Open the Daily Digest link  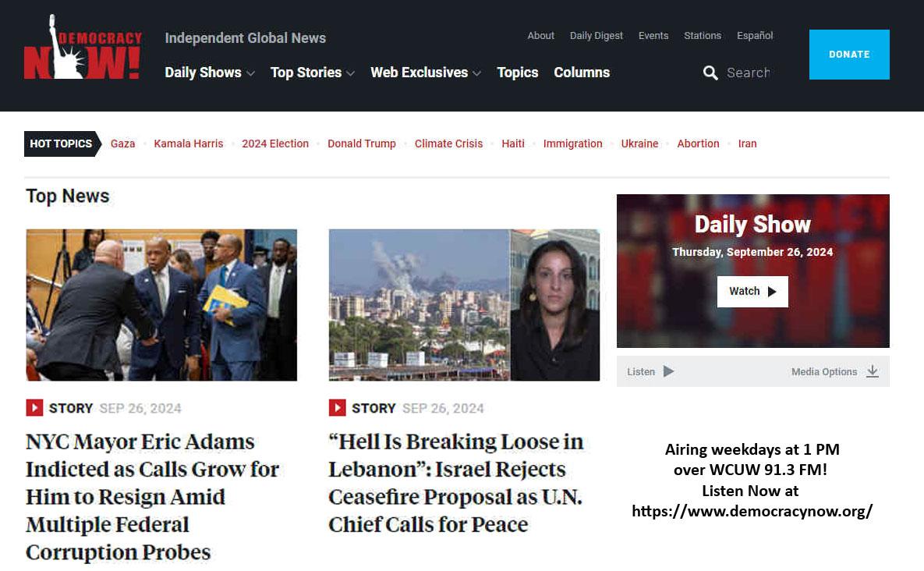tap(597, 35)
